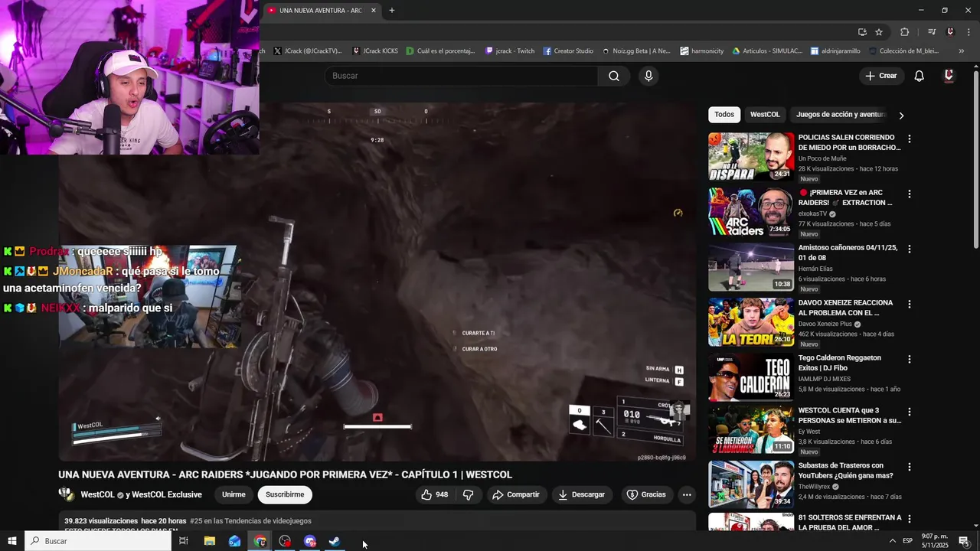Open YouTube notifications bell

click(x=920, y=76)
